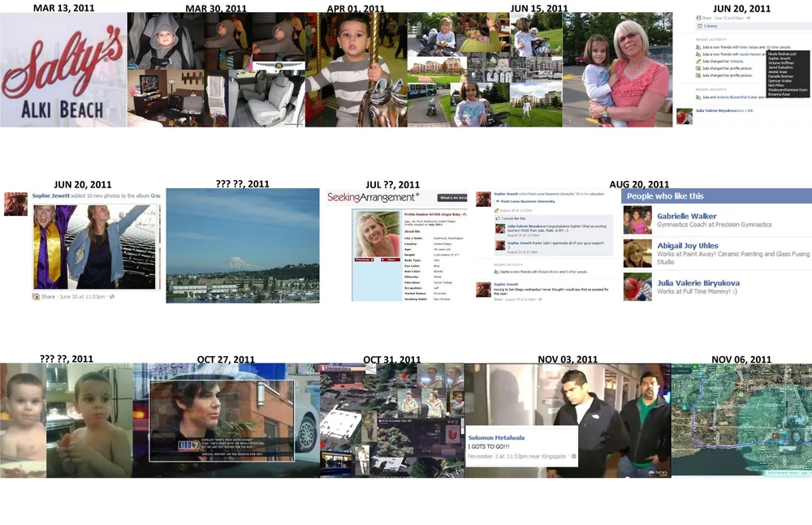812x525 pixels.
Task: Click the friend-add icon beside Katie Valaas entry
Action: point(698,47)
